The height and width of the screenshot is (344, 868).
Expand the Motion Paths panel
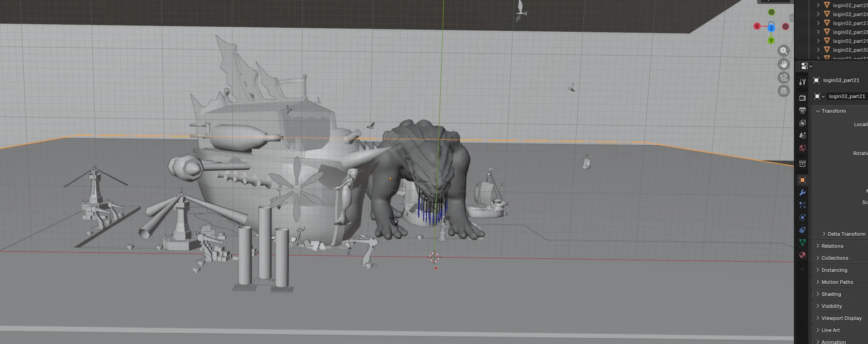click(837, 282)
